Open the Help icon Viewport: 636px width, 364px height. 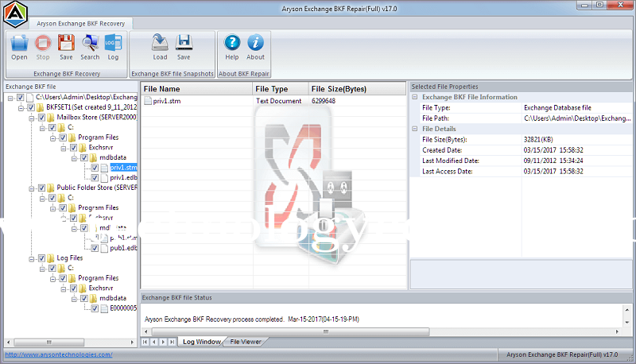(232, 43)
